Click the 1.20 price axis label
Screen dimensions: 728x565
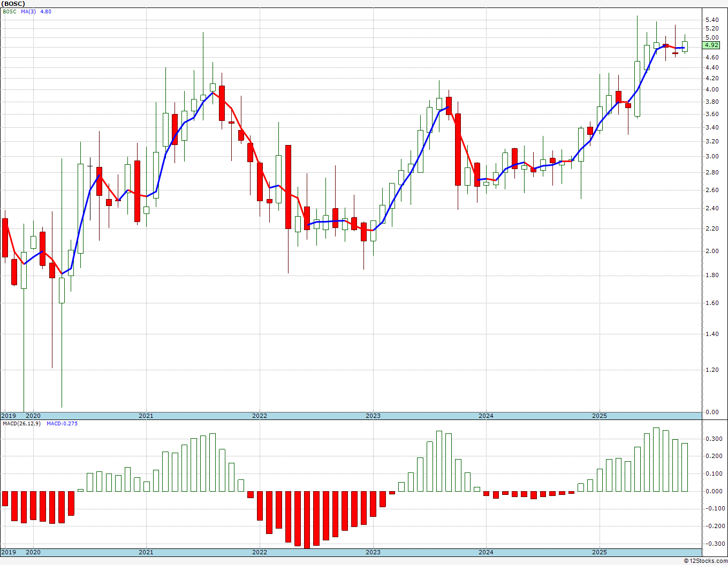pos(712,370)
